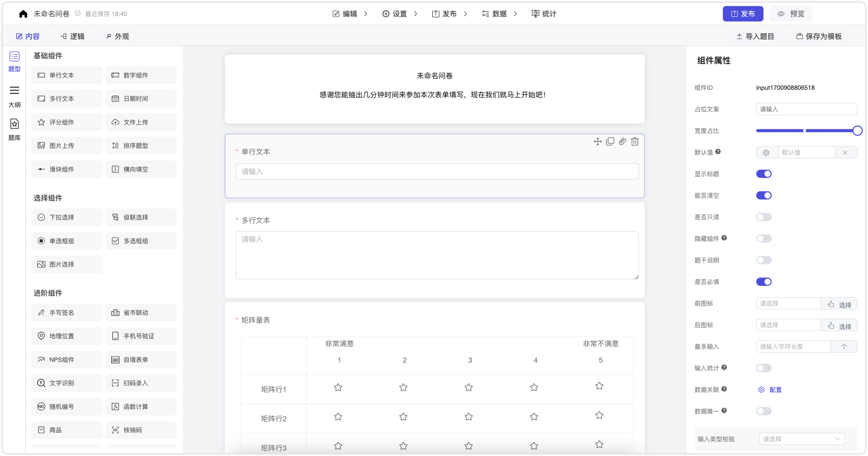Switch to 内容 tab
Screen dimensions: 868x456
28,37
